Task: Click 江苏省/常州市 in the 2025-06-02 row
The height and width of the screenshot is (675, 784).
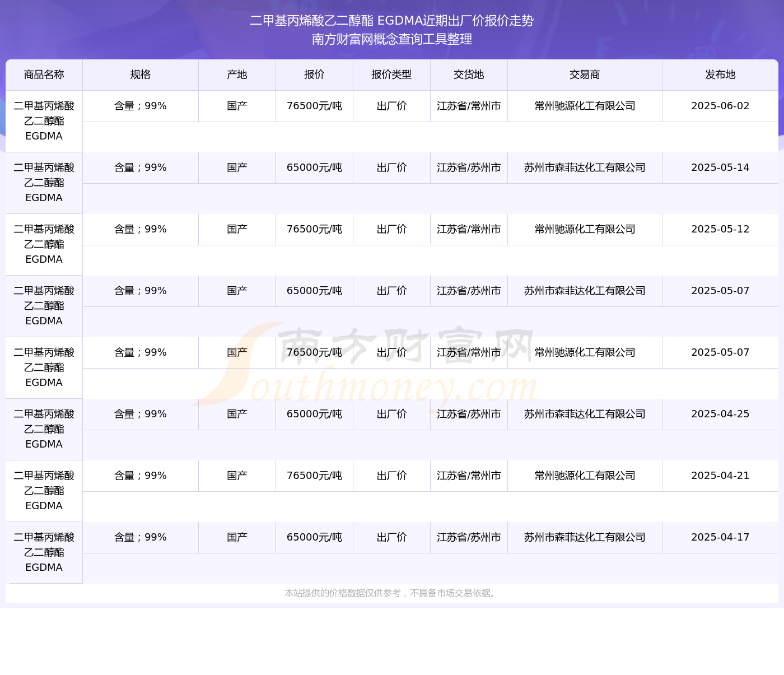Action: coord(469,106)
